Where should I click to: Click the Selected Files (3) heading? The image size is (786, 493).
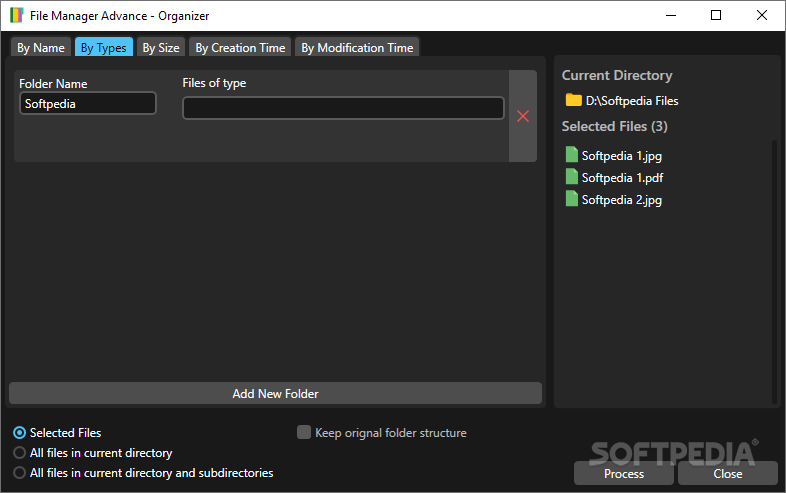614,126
